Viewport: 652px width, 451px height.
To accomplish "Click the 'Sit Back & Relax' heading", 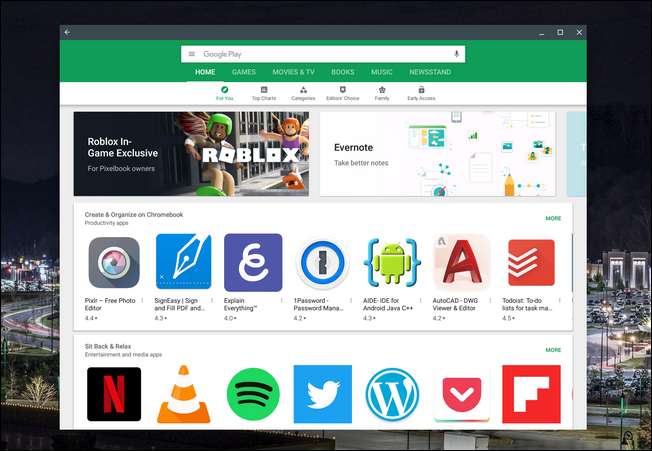I will pos(108,346).
